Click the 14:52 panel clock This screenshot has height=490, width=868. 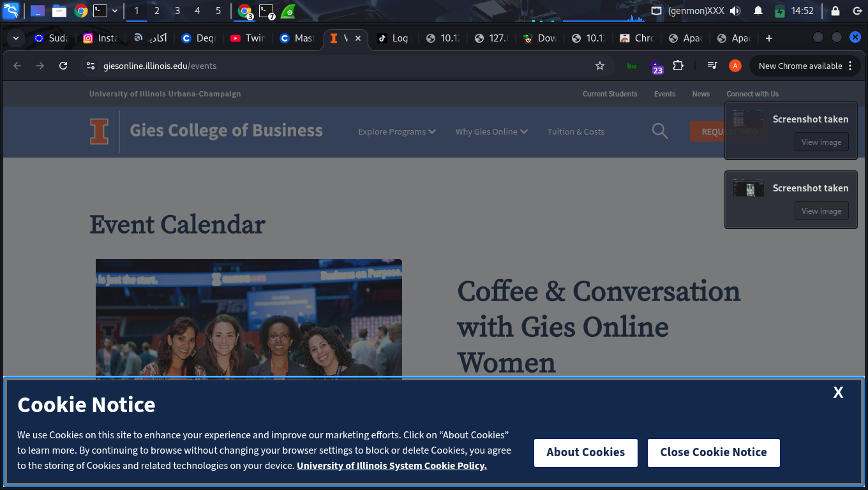802,11
